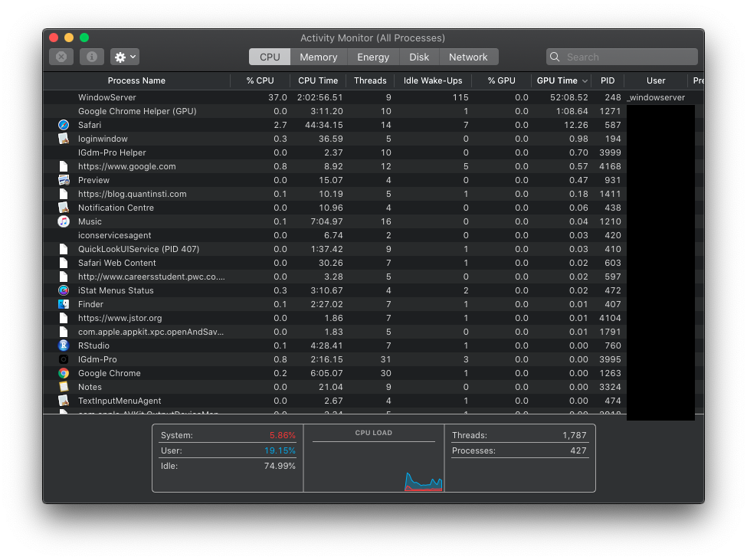Viewport: 747px width, 560px height.
Task: Open the Disk tab
Action: click(x=419, y=57)
